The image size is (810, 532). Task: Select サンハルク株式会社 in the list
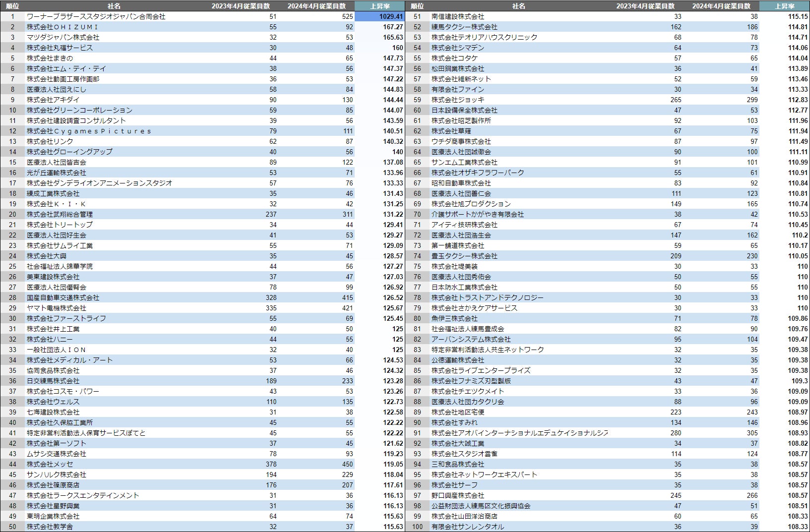click(57, 474)
